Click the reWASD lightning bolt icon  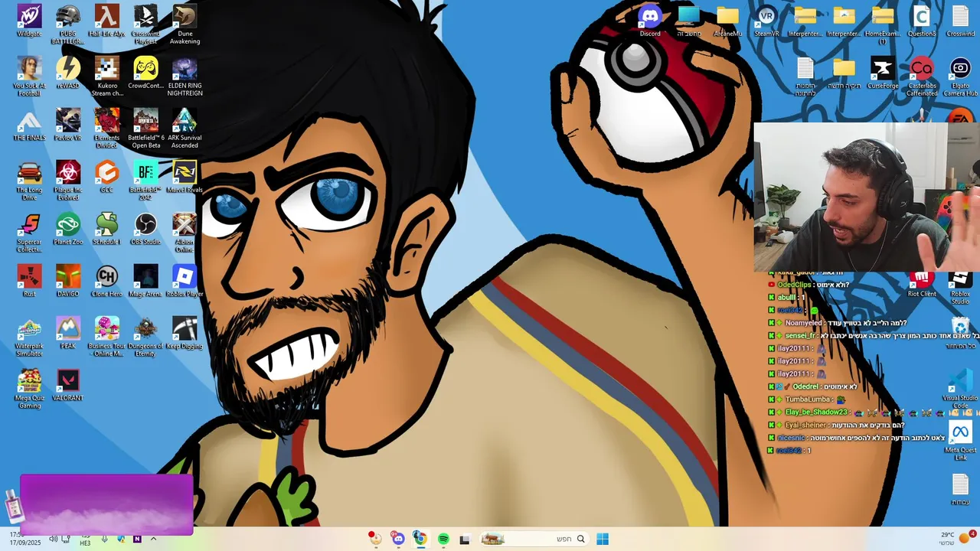click(68, 73)
